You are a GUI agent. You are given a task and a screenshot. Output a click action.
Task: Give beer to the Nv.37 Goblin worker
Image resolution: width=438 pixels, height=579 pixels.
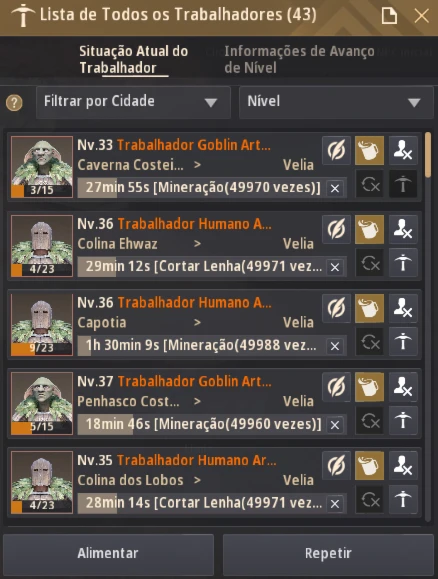click(369, 387)
